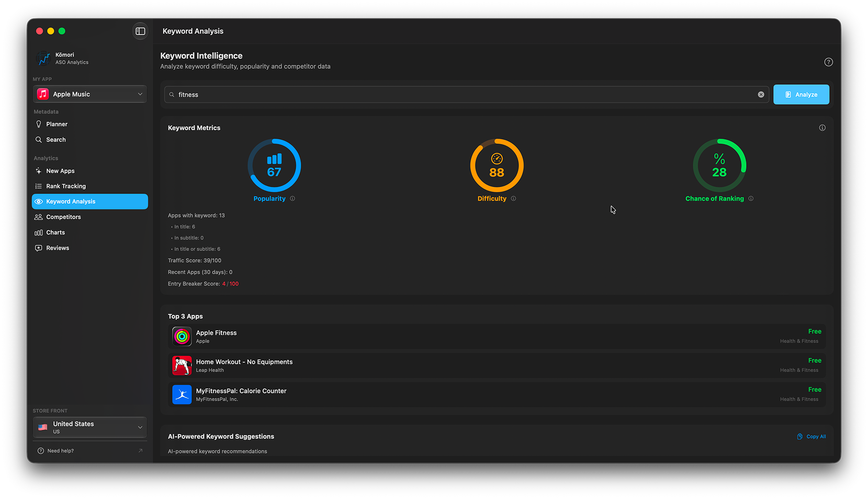Image resolution: width=868 pixels, height=499 pixels.
Task: Select Keyword Analysis in sidebar
Action: click(x=90, y=201)
